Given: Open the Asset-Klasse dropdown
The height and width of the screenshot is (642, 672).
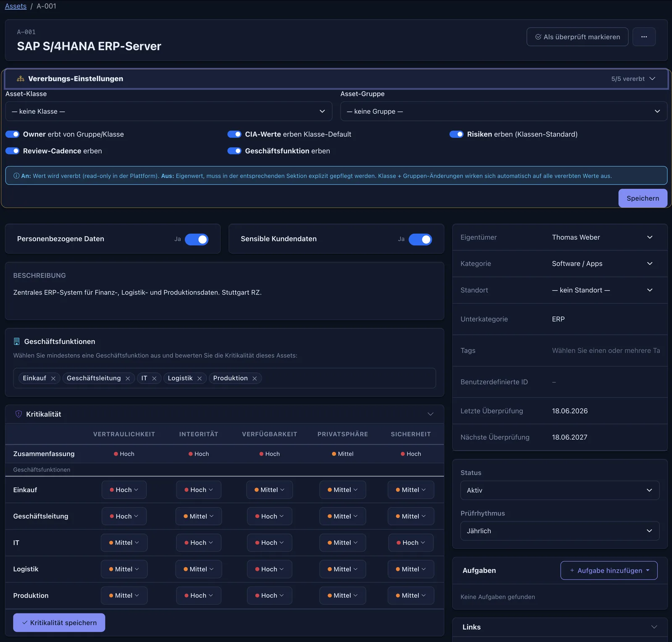Looking at the screenshot, I should 169,111.
